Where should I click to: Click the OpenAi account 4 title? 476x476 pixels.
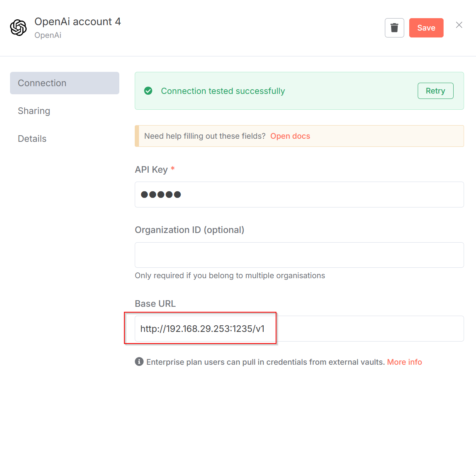tap(78, 21)
